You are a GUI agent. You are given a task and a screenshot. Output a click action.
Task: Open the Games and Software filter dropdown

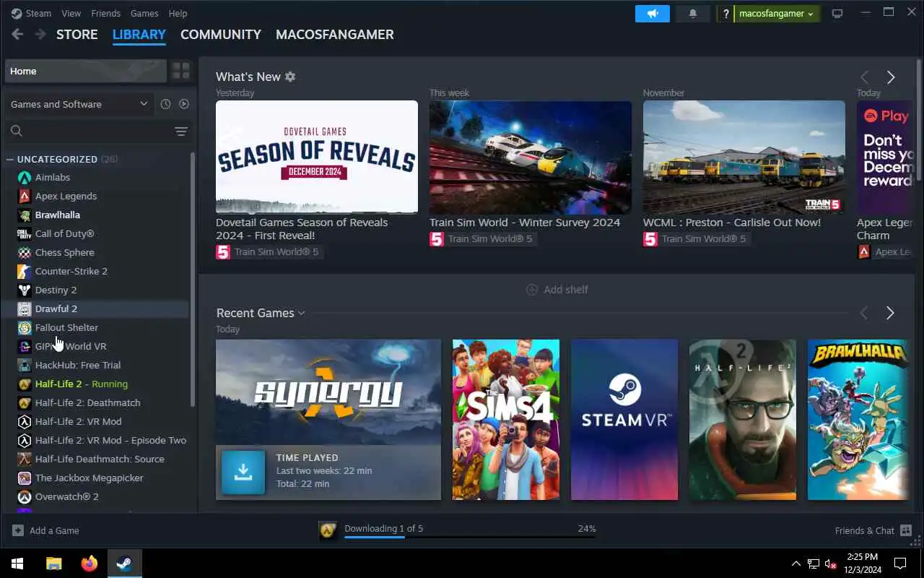click(x=79, y=104)
